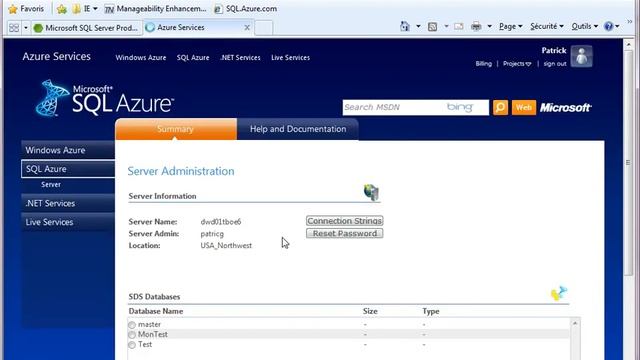Select the MonTest database radio button
Screen dimensions: 640x360
(x=132, y=335)
